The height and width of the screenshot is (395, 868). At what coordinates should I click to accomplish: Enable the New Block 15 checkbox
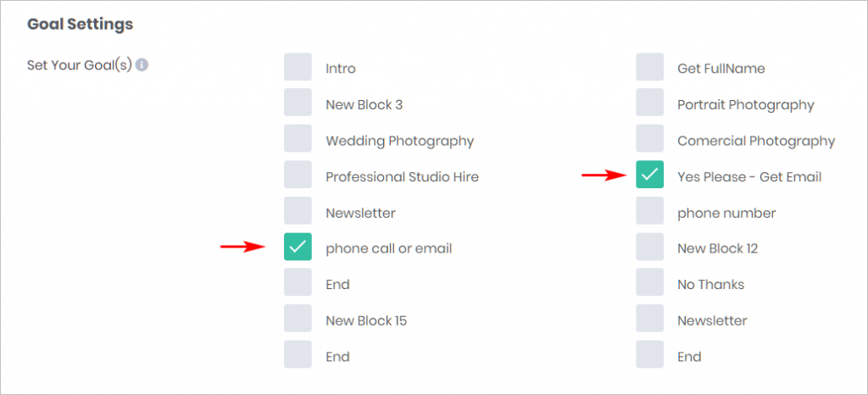click(x=298, y=319)
